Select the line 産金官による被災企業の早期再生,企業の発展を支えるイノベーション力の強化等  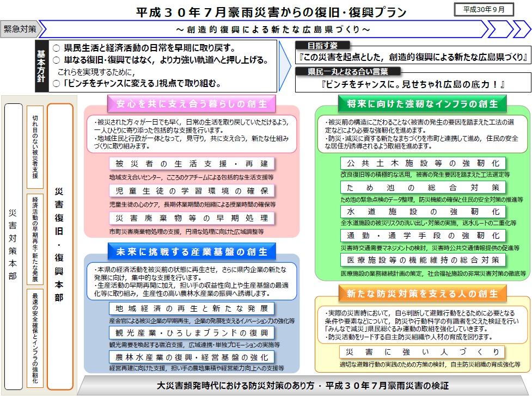[x=202, y=321]
